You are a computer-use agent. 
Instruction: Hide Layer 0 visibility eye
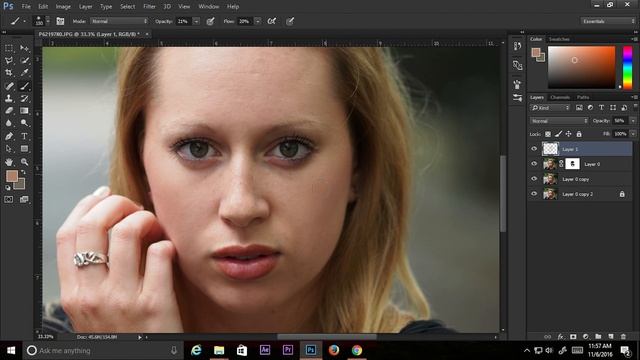click(x=534, y=164)
